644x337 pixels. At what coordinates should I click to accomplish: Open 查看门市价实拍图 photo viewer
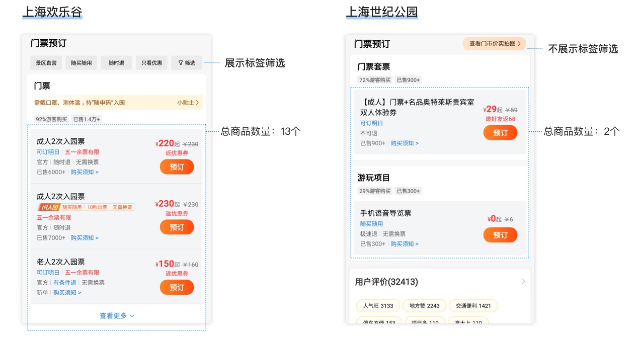click(494, 44)
